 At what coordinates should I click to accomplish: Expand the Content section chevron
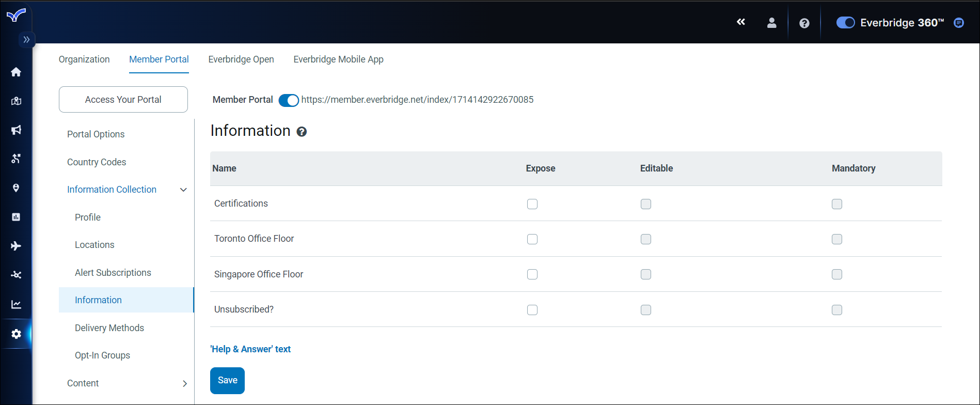185,383
